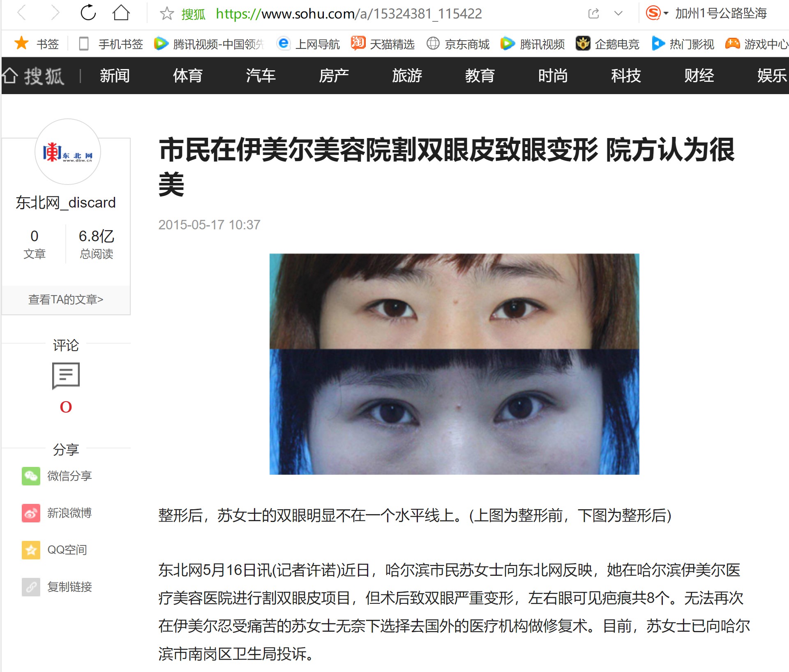
Task: Click the article headline 市民在伊美尔美容院
Action: pos(447,167)
